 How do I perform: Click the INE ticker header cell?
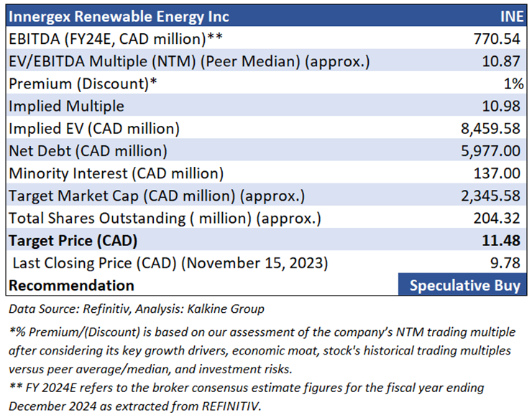pyautogui.click(x=510, y=16)
